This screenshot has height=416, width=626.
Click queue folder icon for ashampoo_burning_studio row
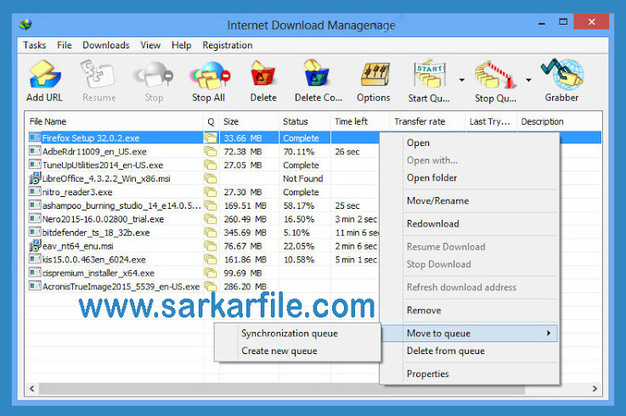click(210, 206)
